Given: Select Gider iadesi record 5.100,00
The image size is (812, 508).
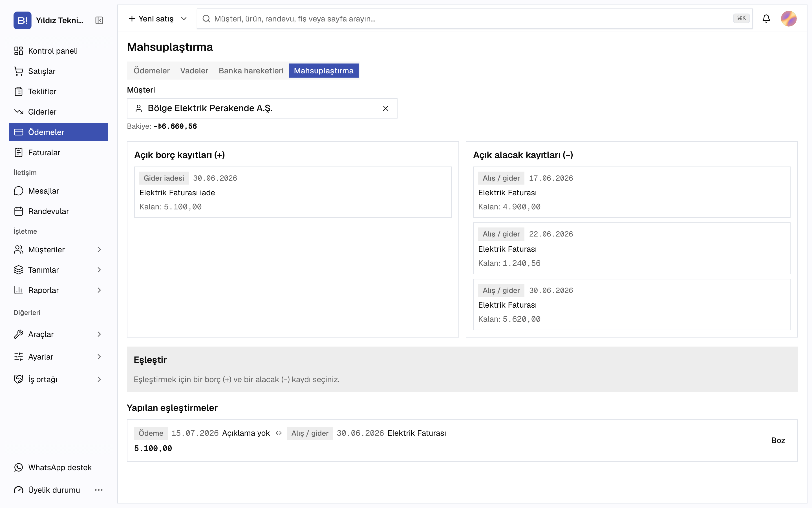Looking at the screenshot, I should (293, 192).
